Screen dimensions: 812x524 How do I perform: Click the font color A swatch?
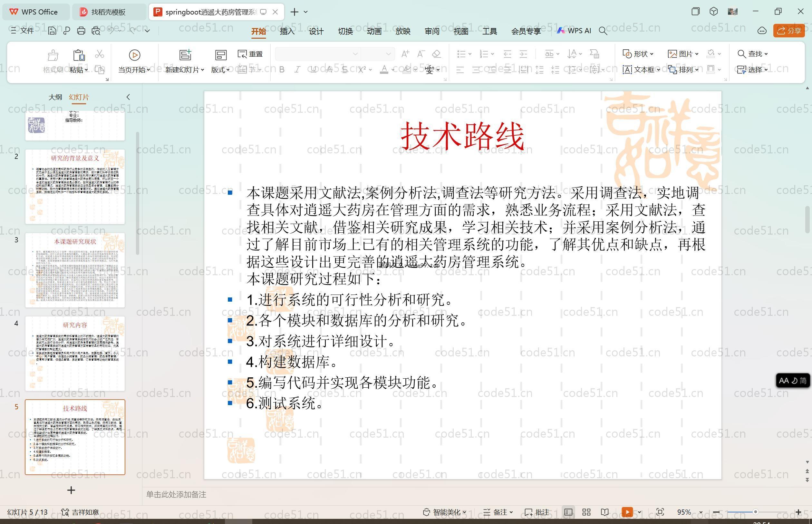coord(384,70)
